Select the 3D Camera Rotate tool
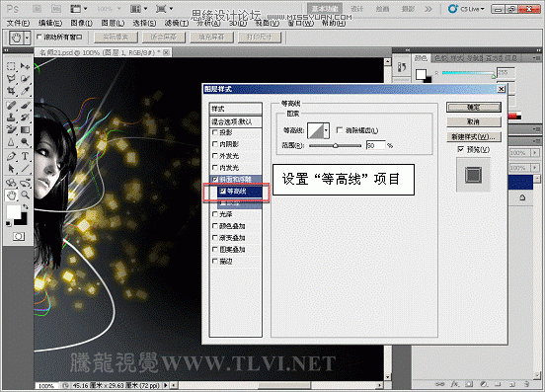The image size is (545, 392). pos(25,183)
